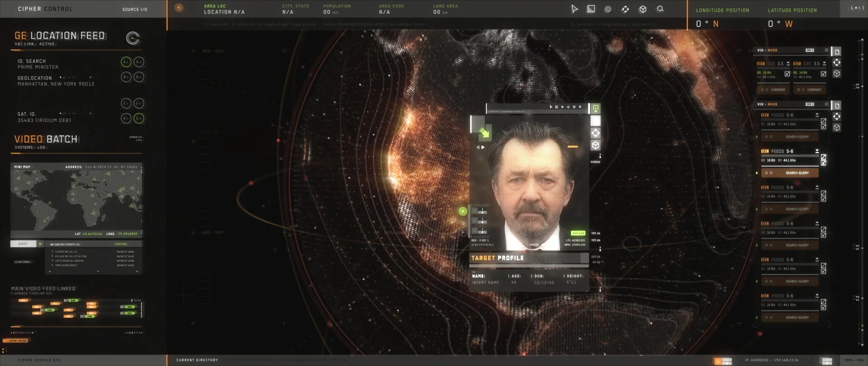The height and width of the screenshot is (366, 868).
Task: Adjust the bottom scan protocol slider on profile
Action: click(479, 230)
